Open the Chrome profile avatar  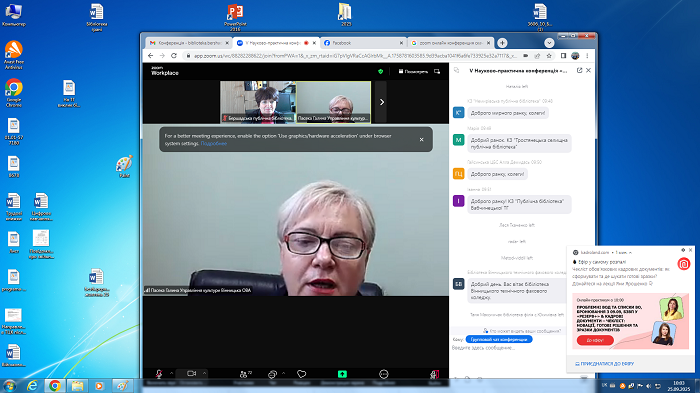coord(575,56)
